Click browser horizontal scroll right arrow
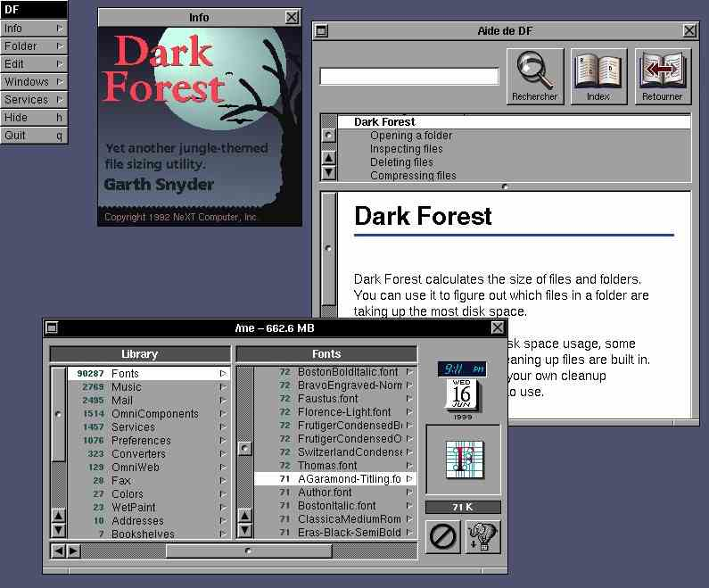 coord(73,551)
